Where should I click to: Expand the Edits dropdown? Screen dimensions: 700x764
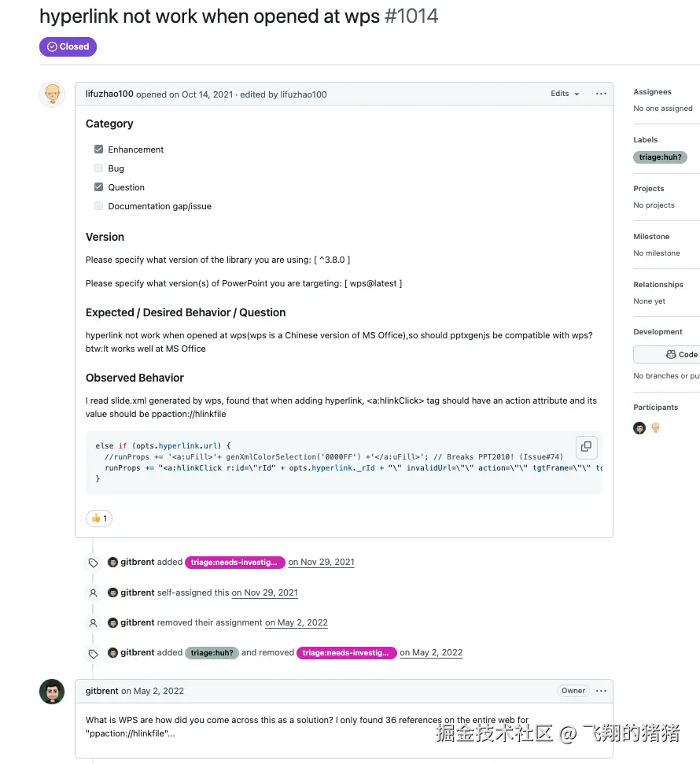pos(565,94)
